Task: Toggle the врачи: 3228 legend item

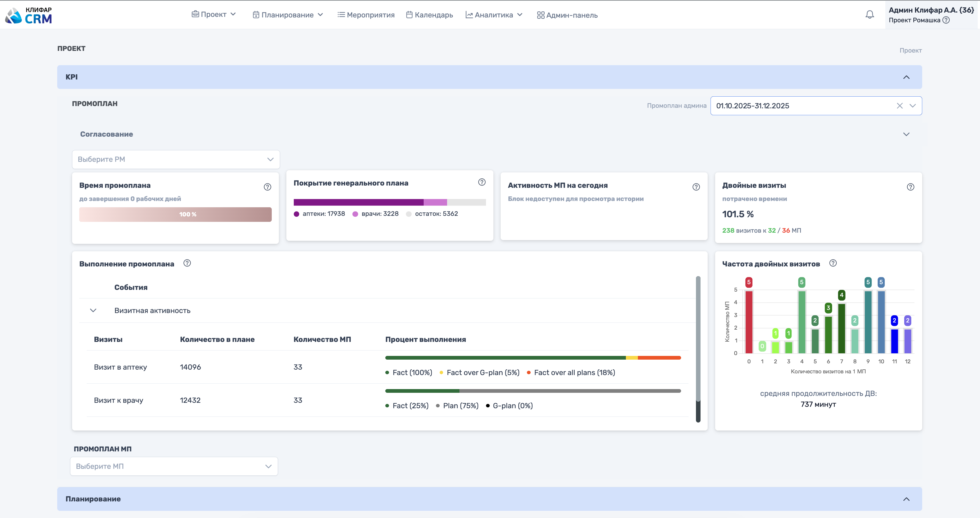Action: [x=376, y=214]
